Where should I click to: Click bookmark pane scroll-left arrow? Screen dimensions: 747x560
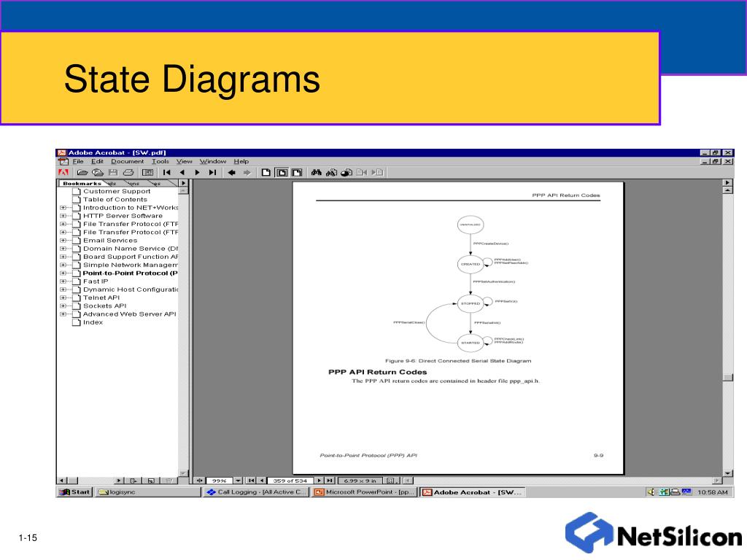[62, 481]
